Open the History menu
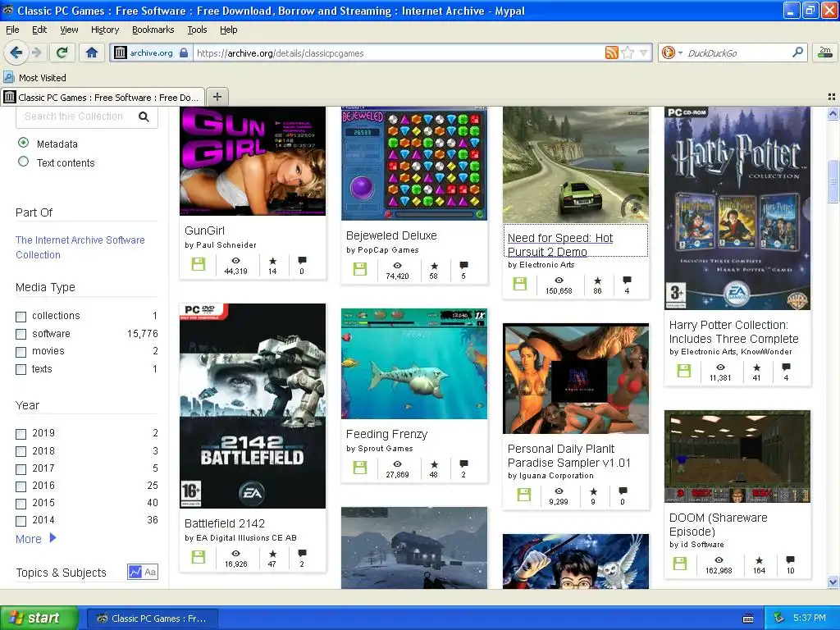 point(104,30)
